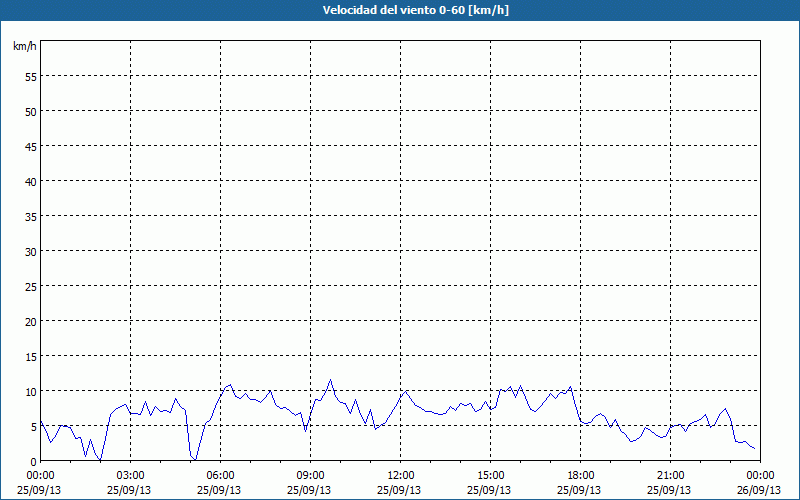The width and height of the screenshot is (800, 500).
Task: Select the 30 value on the y-axis
Action: click(x=31, y=252)
